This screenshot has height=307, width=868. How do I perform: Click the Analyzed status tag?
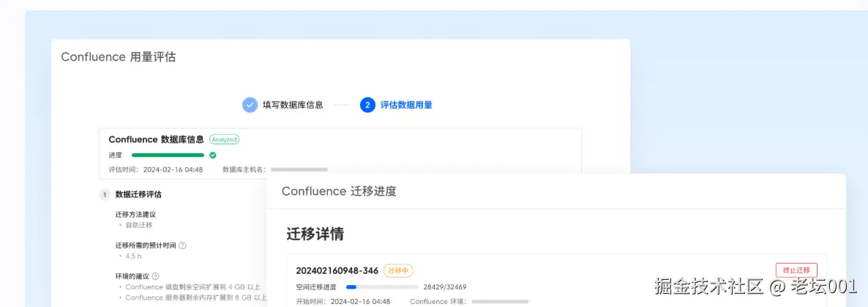pyautogui.click(x=224, y=140)
